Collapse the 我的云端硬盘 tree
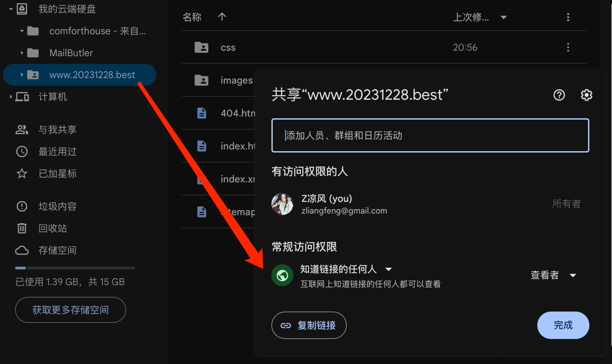 click(10, 9)
